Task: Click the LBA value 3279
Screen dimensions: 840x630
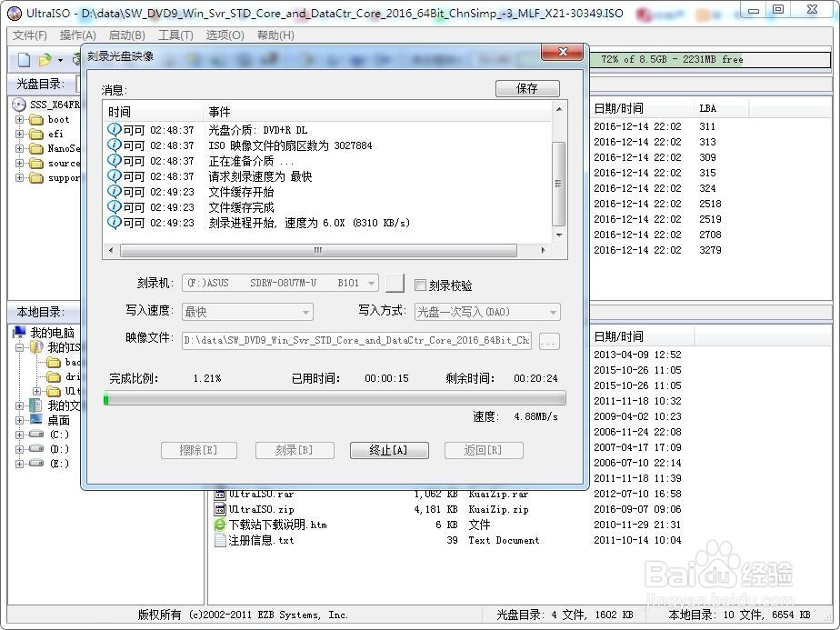Action: tap(710, 250)
